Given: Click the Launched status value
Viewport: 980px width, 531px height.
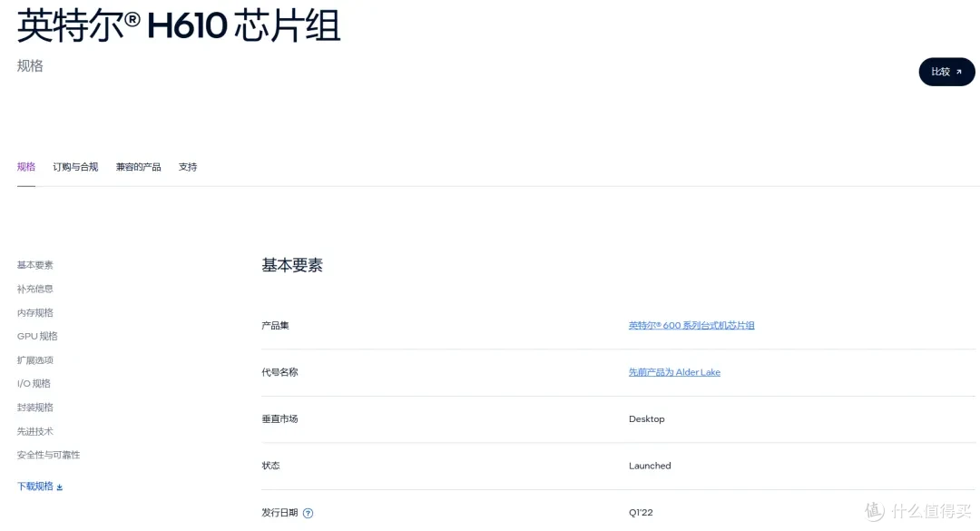Looking at the screenshot, I should (x=650, y=466).
